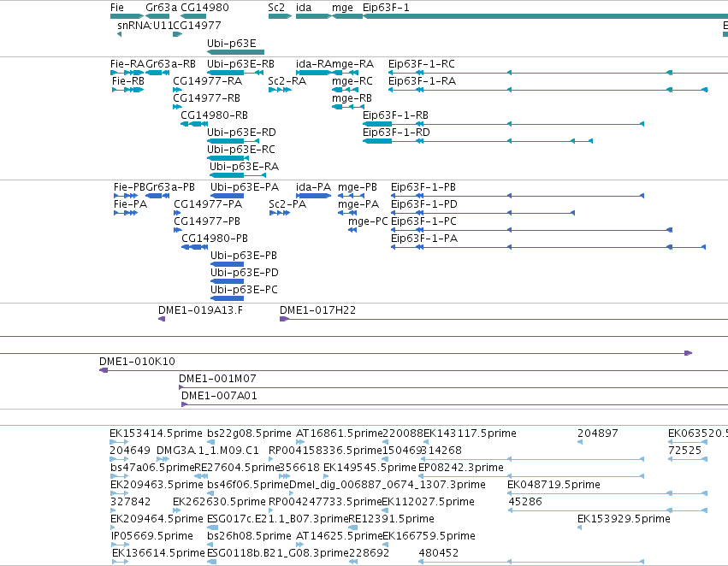The image size is (728, 566).
Task: Select the ida gene label
Action: coord(304,8)
